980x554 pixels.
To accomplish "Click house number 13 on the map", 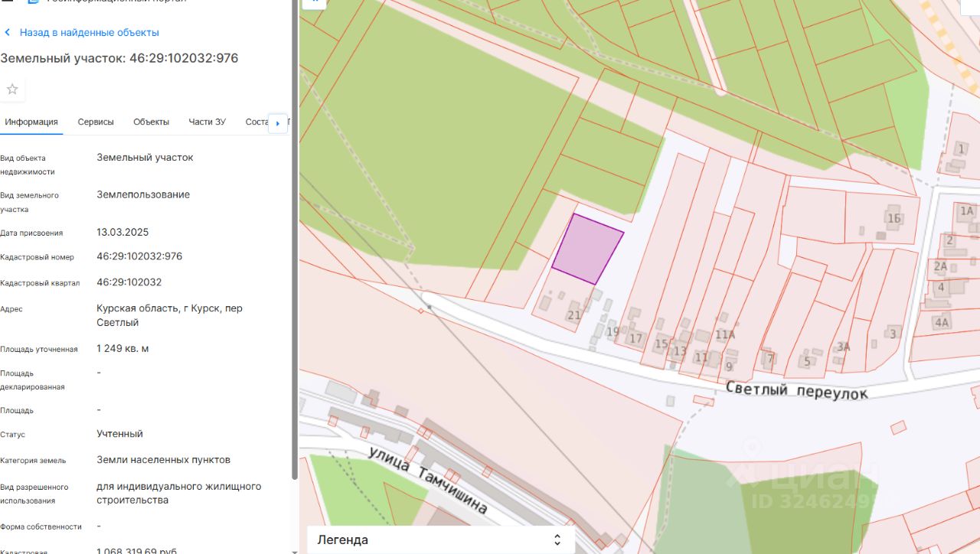I will click(680, 351).
